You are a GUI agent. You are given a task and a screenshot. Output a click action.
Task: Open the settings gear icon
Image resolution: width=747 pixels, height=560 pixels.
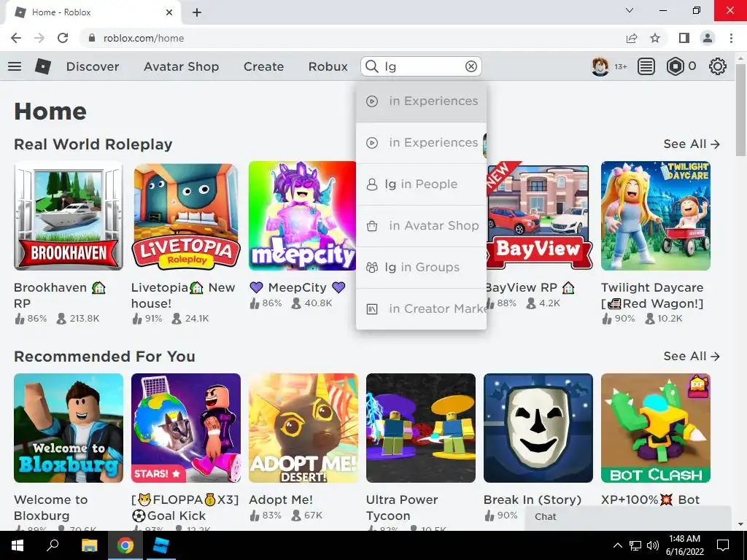718,66
